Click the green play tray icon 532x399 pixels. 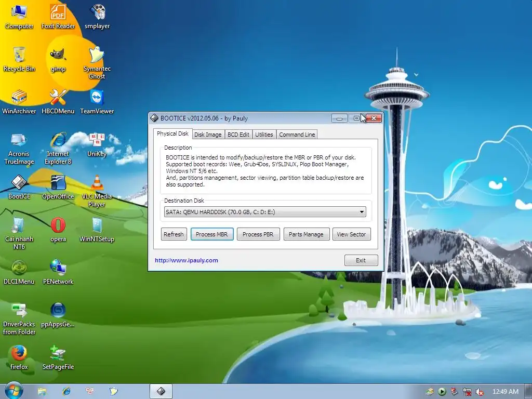point(442,392)
